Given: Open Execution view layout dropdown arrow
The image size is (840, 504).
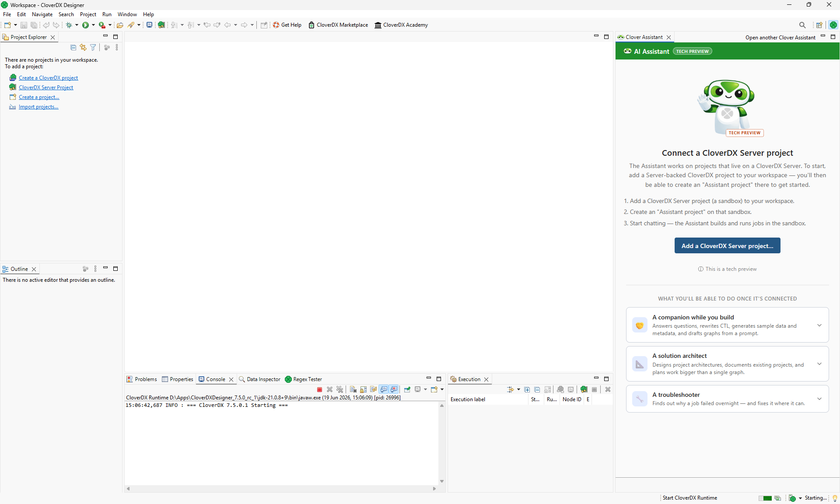Looking at the screenshot, I should click(518, 389).
